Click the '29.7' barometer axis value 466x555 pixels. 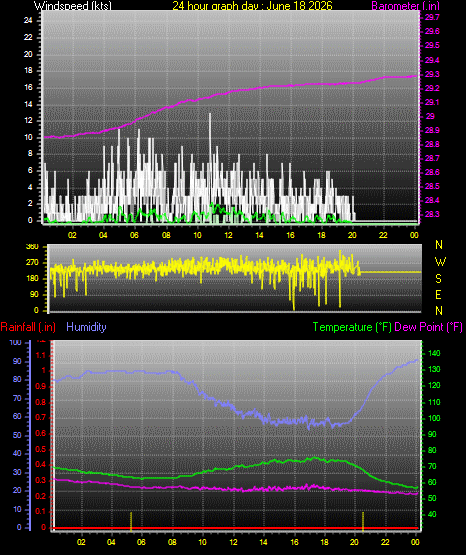click(432, 18)
